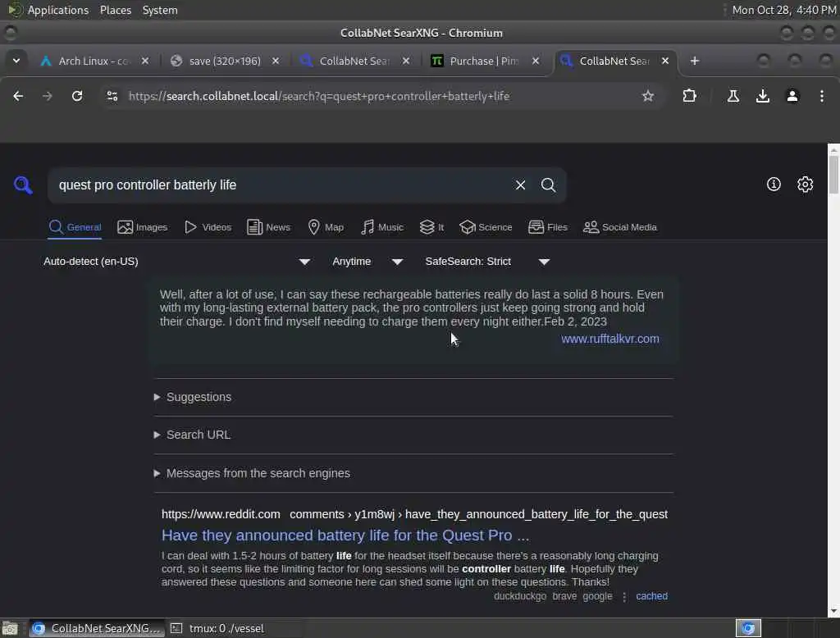Select the Social Media search category

click(x=620, y=227)
